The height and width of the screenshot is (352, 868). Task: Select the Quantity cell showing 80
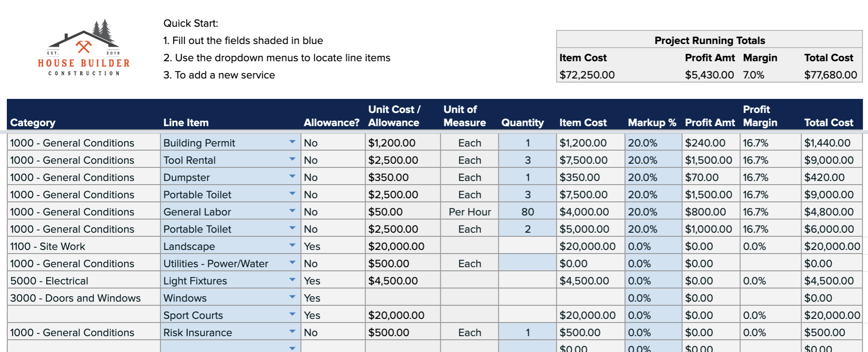pos(527,211)
